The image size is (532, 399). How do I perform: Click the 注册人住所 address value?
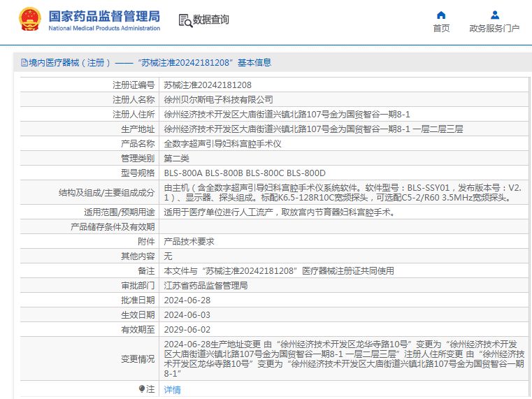click(287, 114)
